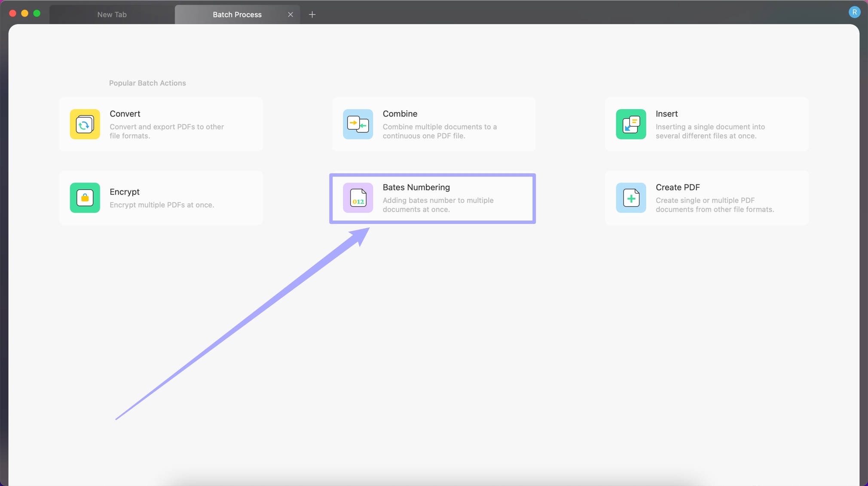Click the Bates Numbering 012 icon
This screenshot has width=868, height=486.
point(358,198)
